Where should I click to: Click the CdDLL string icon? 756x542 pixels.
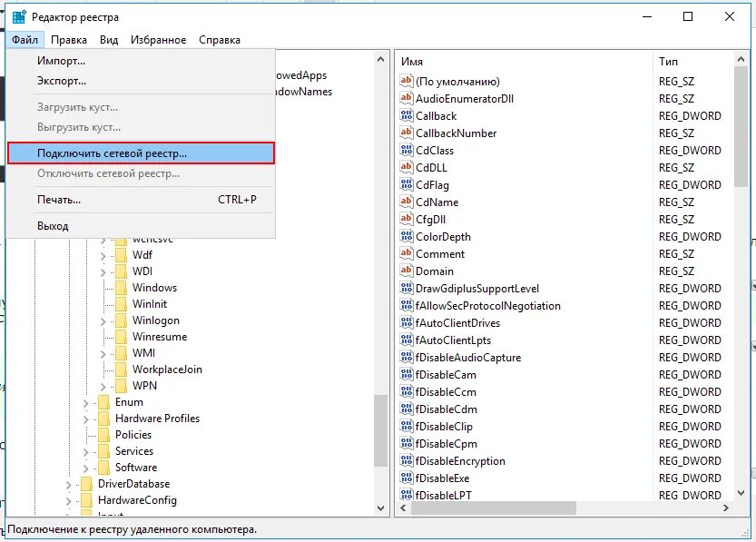(x=407, y=167)
